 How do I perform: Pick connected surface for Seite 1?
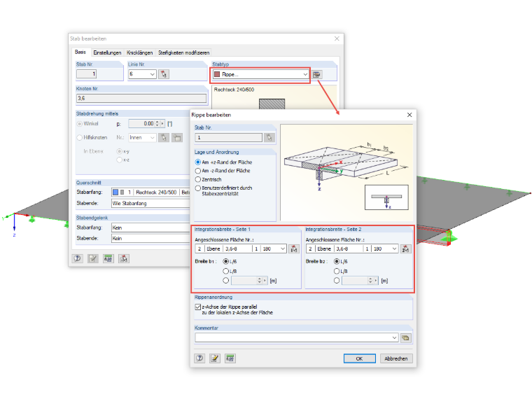point(294,248)
